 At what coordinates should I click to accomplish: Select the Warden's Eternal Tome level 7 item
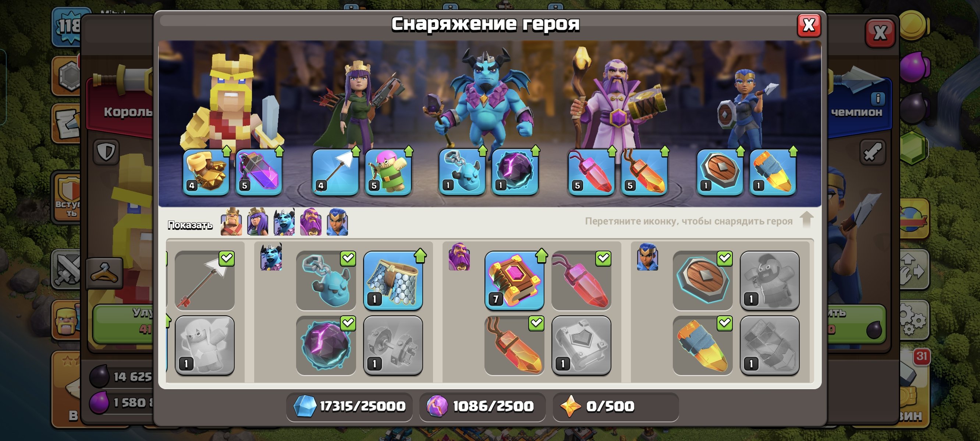[x=514, y=280]
